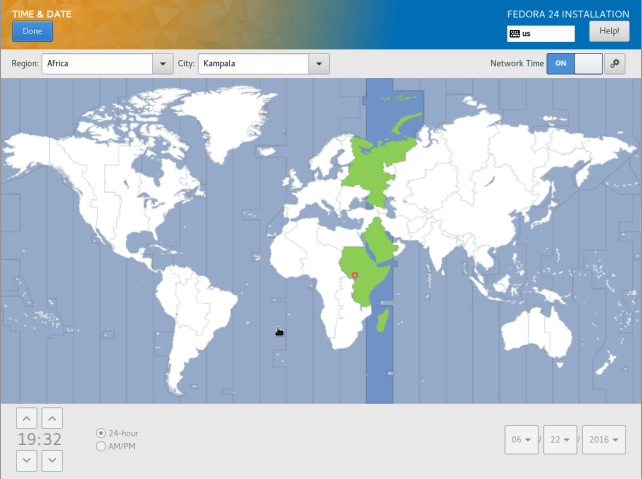Decrease the hour with down arrow
This screenshot has width=642, height=479.
(27, 460)
